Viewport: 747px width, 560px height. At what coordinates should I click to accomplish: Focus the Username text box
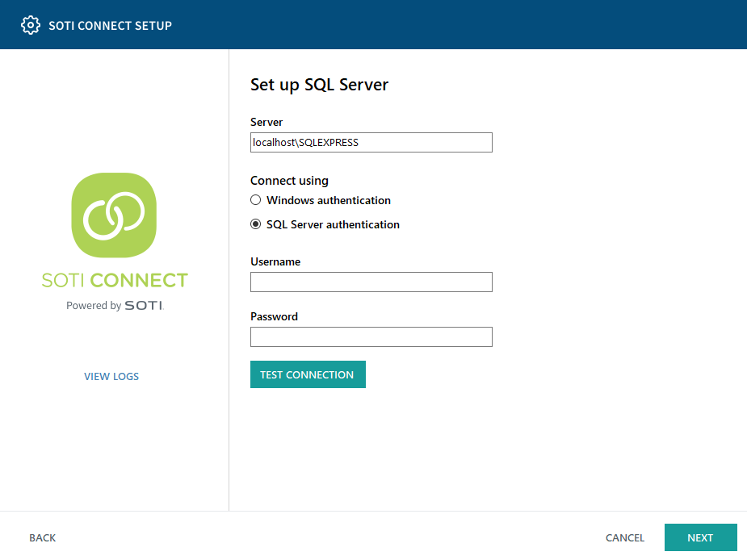click(x=371, y=282)
